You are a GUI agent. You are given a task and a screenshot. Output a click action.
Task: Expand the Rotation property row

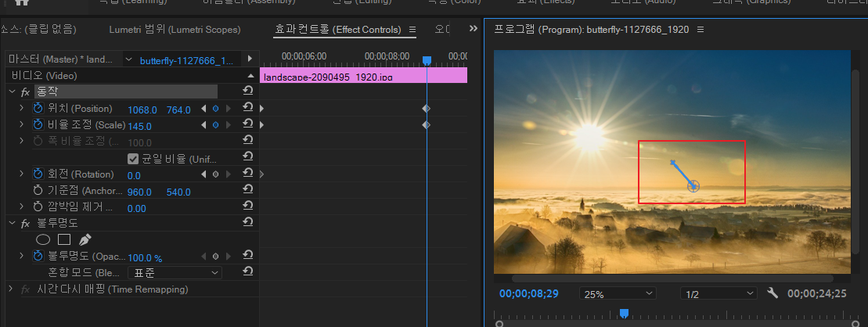pyautogui.click(x=22, y=174)
